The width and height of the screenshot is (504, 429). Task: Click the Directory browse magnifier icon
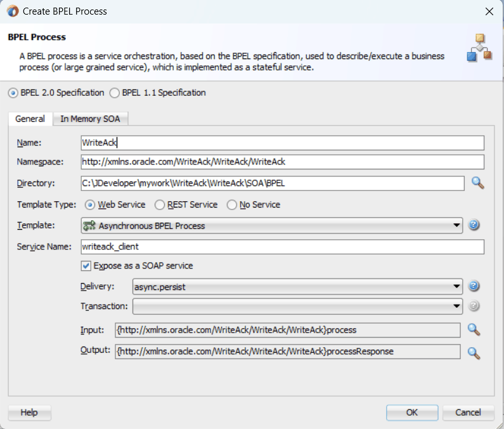click(477, 183)
